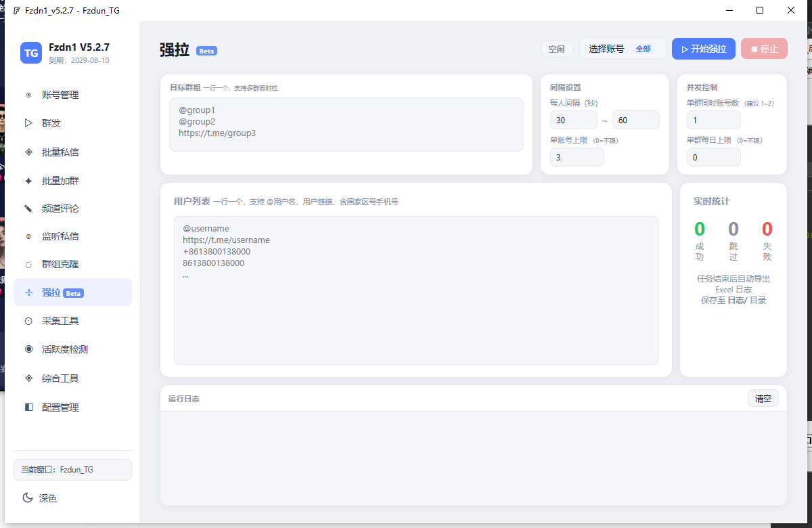Click the 频道评论 pencil icon
812x528 pixels.
[x=28, y=208]
